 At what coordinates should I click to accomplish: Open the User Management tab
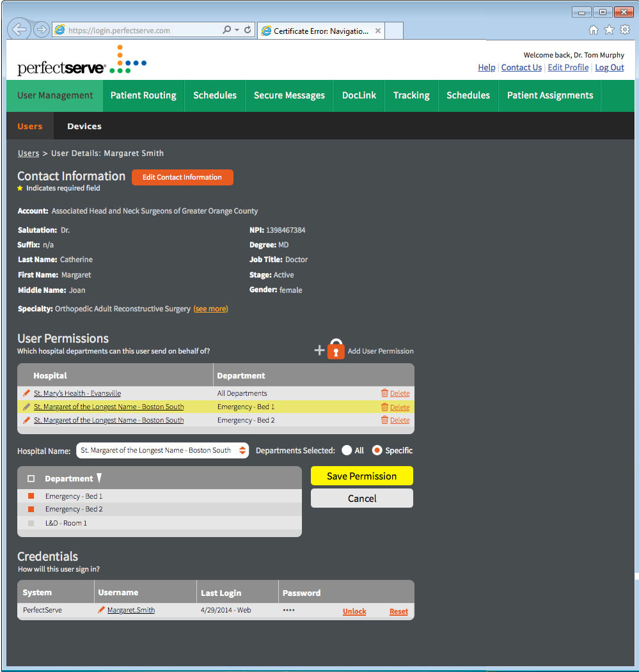(x=55, y=95)
